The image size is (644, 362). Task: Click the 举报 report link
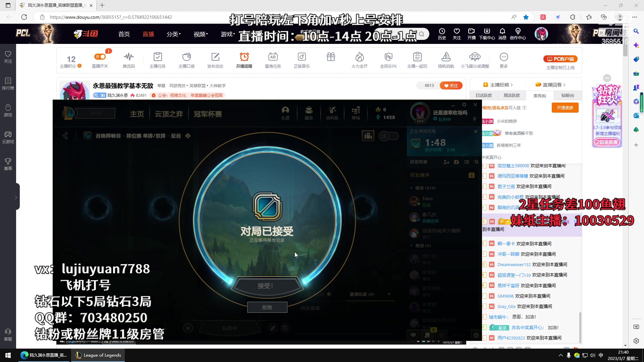[161, 86]
